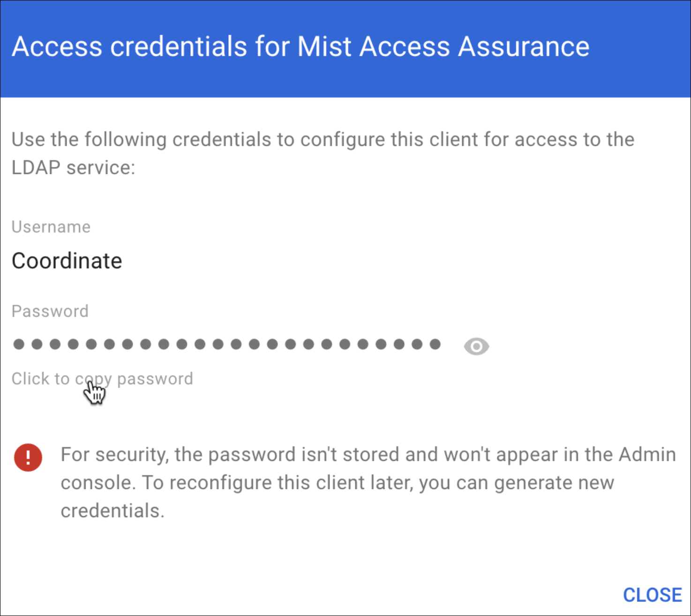This screenshot has height=616, width=691.
Task: Click the "Click to copy password" link
Action: 102,379
